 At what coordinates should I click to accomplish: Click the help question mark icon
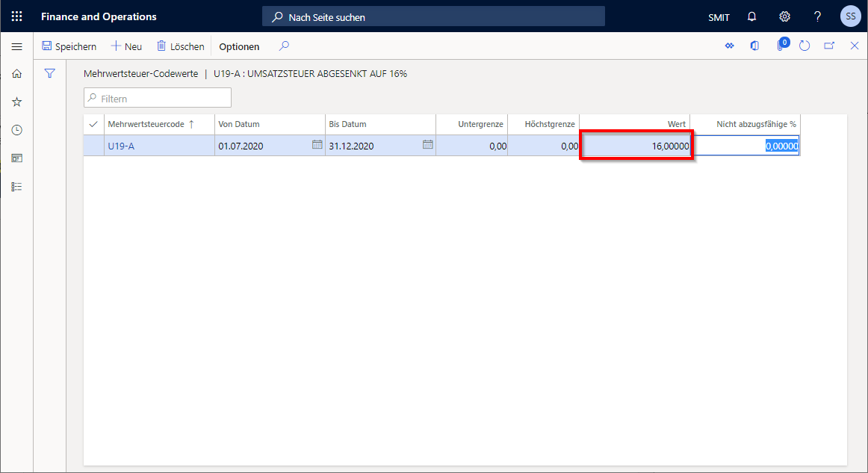tap(817, 16)
